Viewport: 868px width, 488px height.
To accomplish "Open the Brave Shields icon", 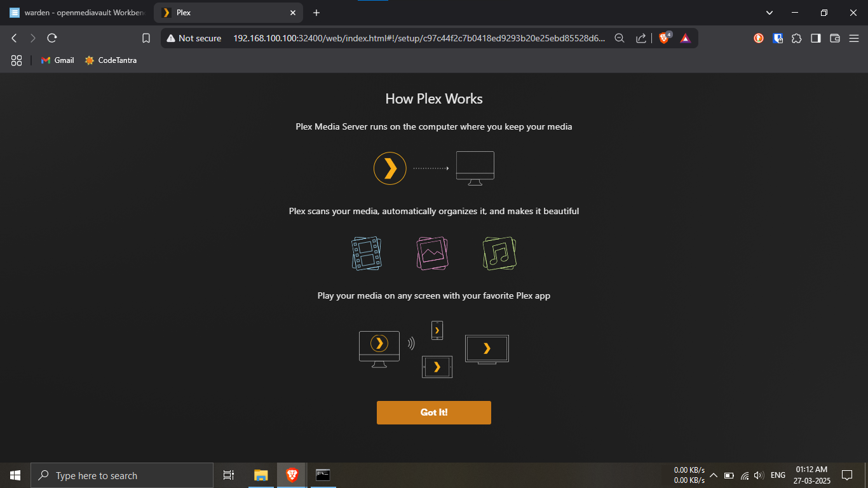I will (664, 38).
